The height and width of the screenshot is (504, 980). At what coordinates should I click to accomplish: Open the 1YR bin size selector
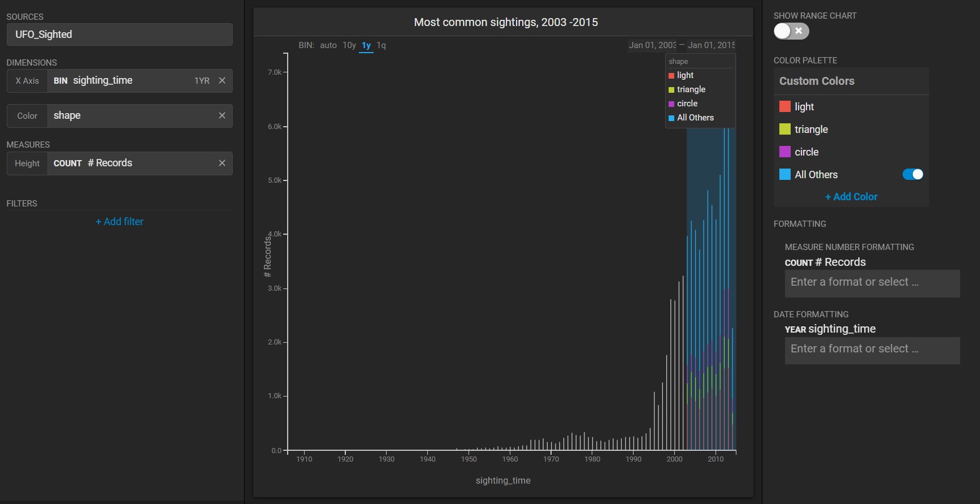pyautogui.click(x=202, y=81)
